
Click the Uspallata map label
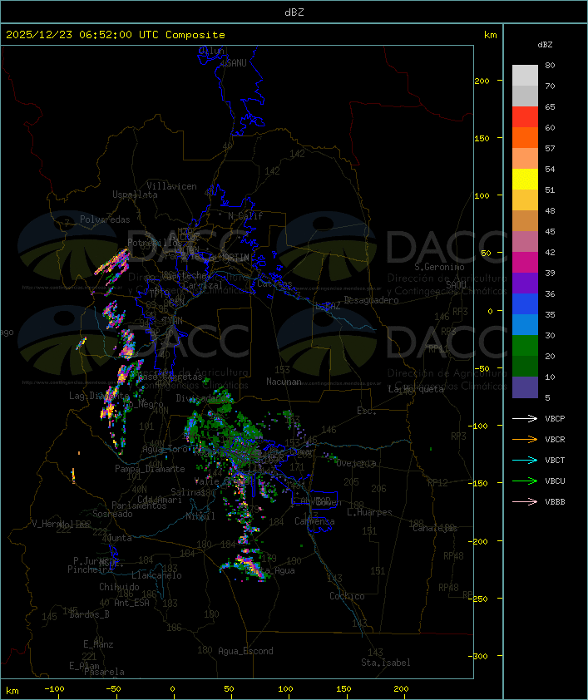pyautogui.click(x=135, y=195)
